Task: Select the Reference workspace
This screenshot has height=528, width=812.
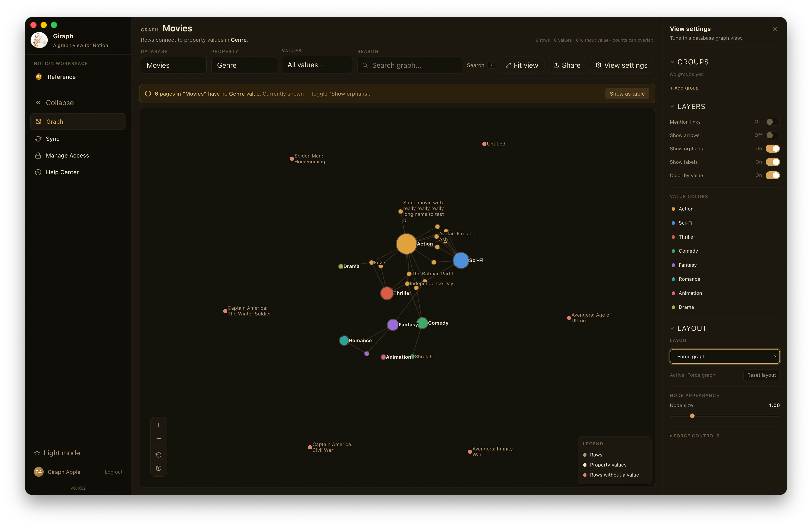Action: pos(78,77)
